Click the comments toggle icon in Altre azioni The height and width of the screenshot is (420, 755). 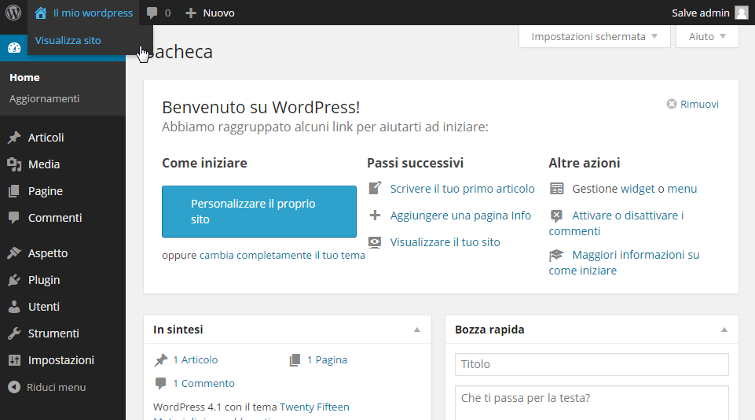click(x=556, y=216)
